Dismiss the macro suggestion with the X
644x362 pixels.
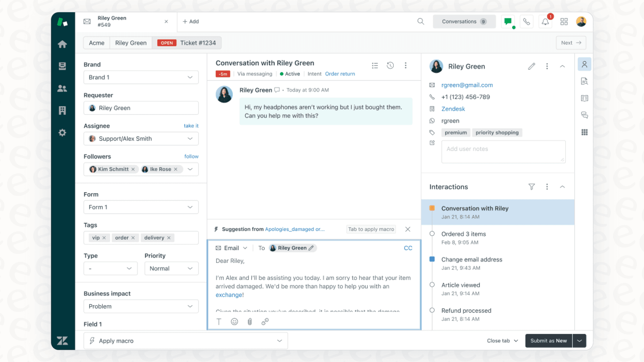click(x=407, y=229)
